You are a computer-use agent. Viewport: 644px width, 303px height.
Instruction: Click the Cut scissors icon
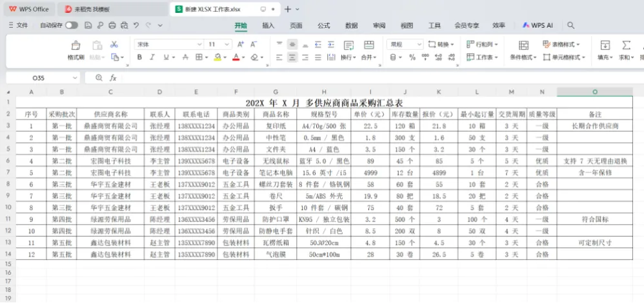(114, 45)
